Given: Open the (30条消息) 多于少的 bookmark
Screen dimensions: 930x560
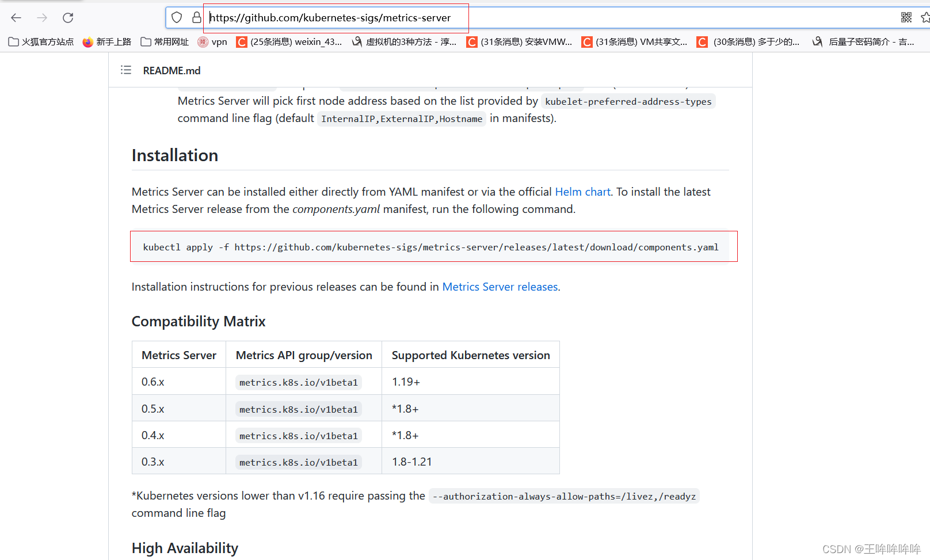Looking at the screenshot, I should tap(748, 42).
